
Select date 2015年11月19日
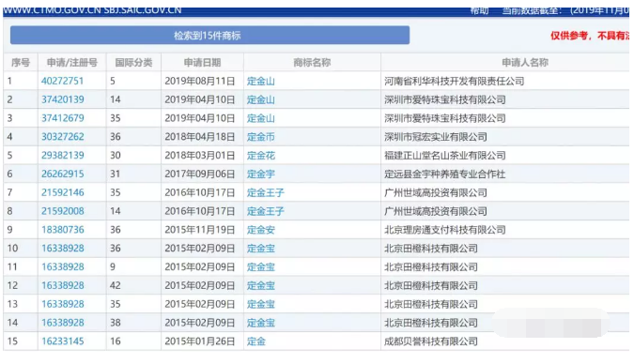[200, 230]
